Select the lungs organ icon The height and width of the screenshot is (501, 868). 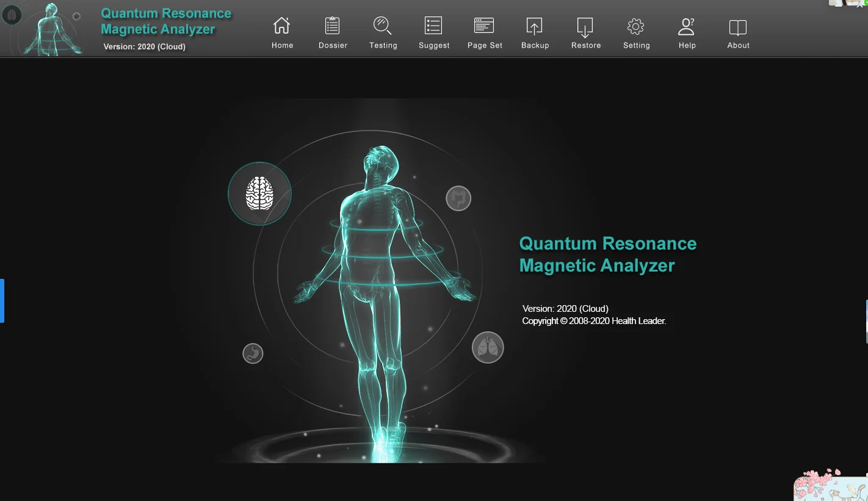click(x=488, y=347)
